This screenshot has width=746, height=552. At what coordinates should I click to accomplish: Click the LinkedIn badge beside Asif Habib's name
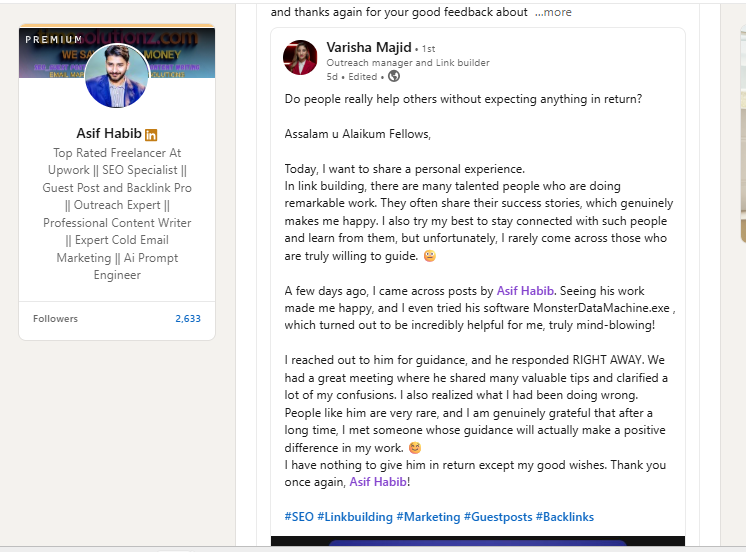151,134
